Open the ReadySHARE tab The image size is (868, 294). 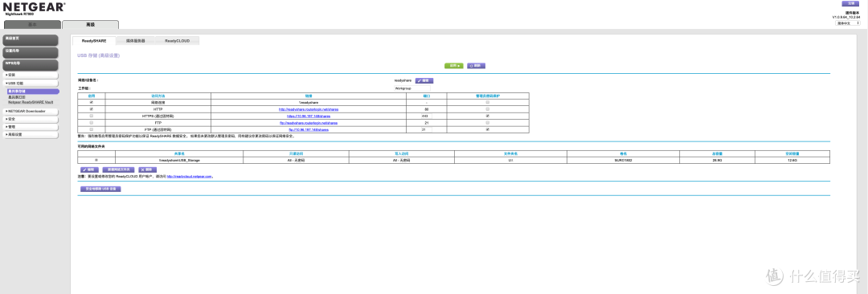93,41
